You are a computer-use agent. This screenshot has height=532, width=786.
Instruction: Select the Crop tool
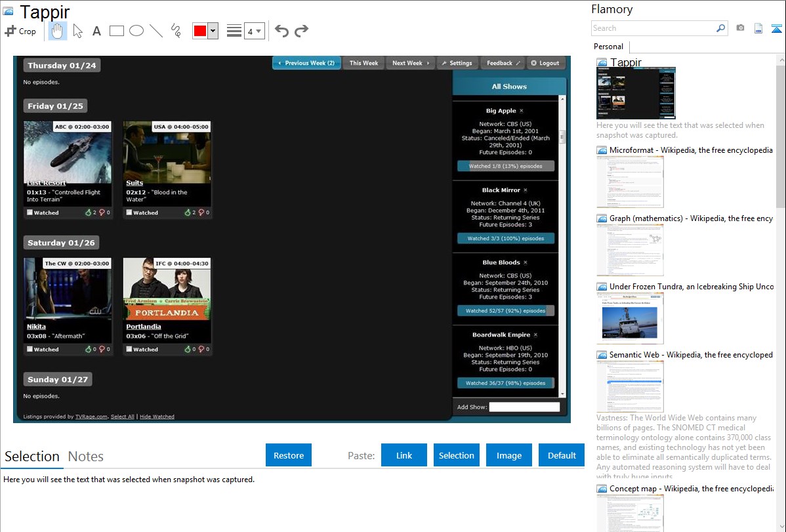pos(20,31)
